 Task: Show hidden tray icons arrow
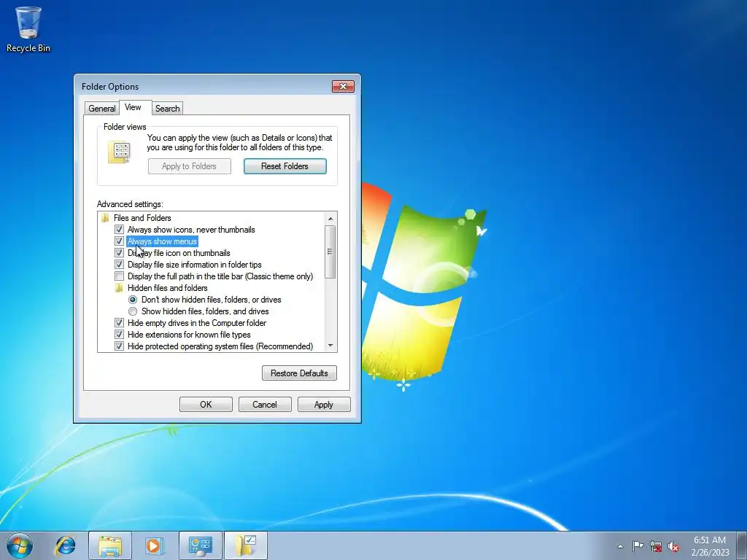click(620, 546)
